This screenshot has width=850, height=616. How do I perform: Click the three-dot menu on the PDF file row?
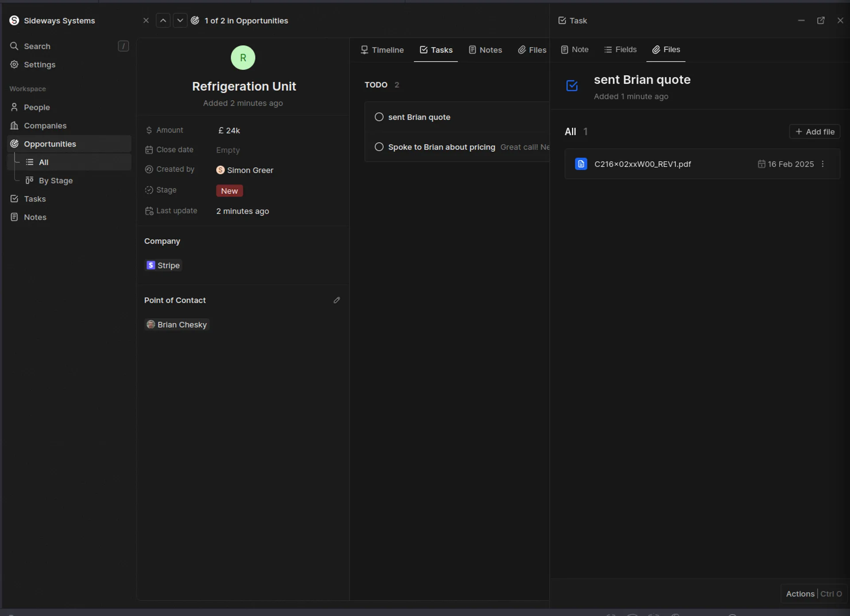823,164
